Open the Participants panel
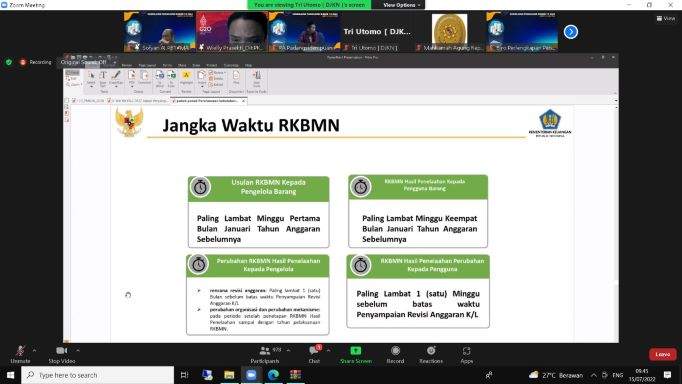The image size is (682, 384). tap(264, 354)
